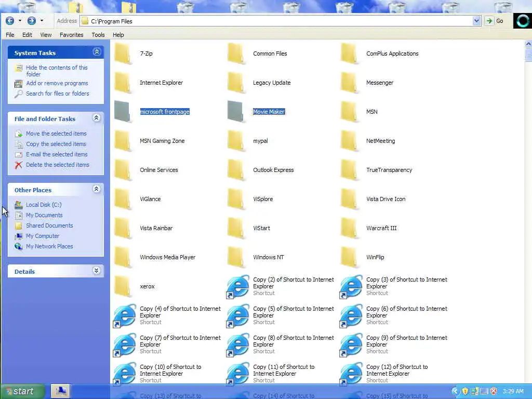The width and height of the screenshot is (532, 399).
Task: Select the xerox folder icon
Action: (x=123, y=286)
